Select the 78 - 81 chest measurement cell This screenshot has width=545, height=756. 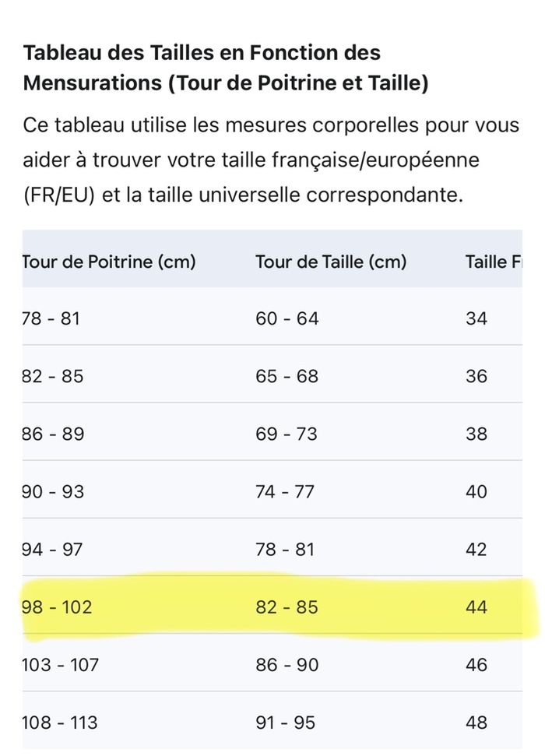pyautogui.click(x=51, y=318)
